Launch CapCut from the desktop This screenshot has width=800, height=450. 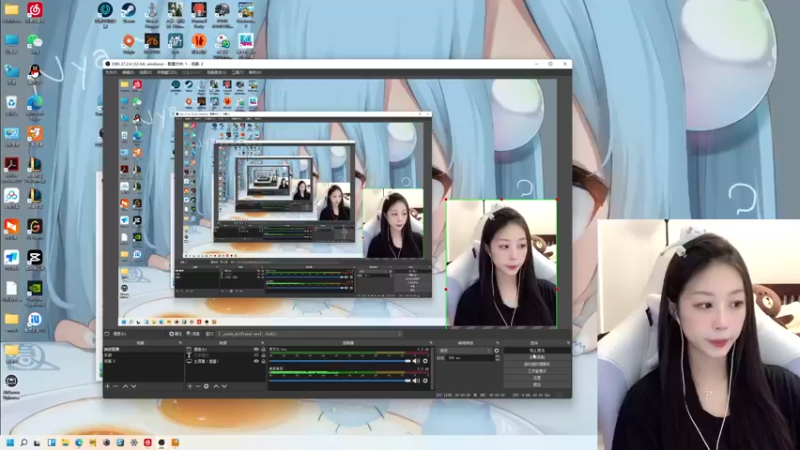click(35, 258)
